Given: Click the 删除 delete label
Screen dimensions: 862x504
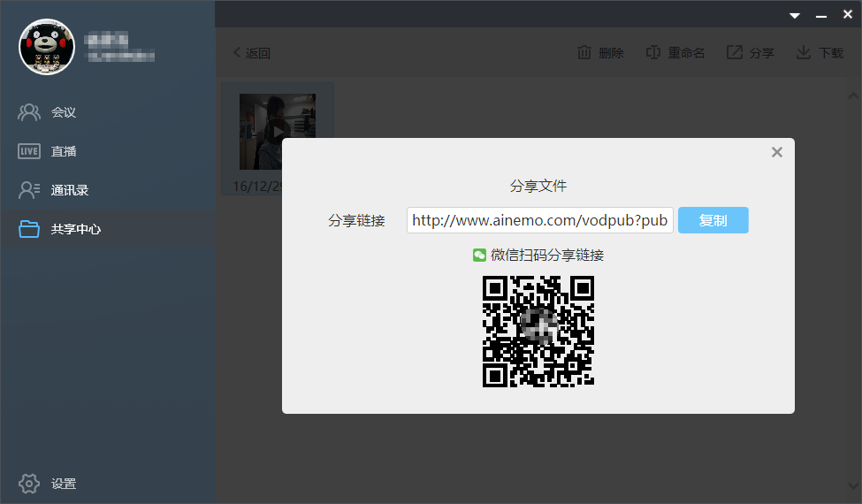Looking at the screenshot, I should point(611,53).
